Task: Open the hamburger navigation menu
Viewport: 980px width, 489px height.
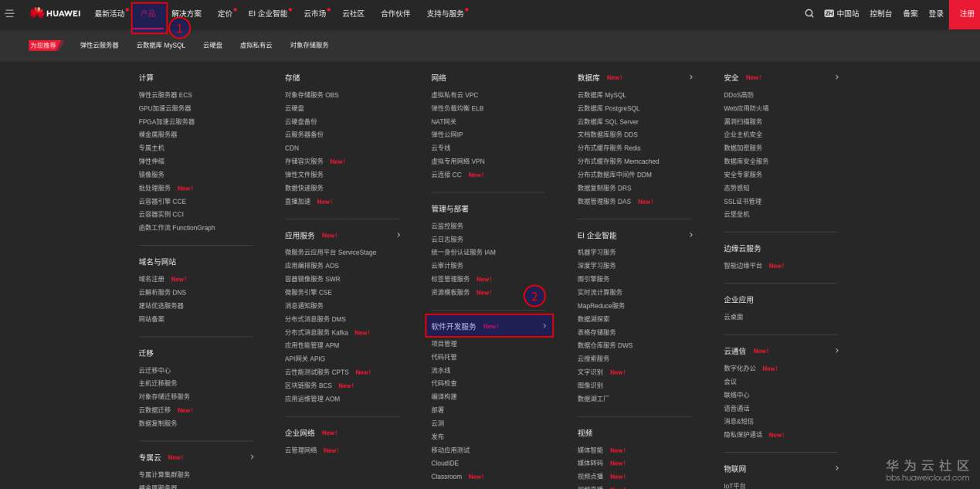Action: coord(11,12)
